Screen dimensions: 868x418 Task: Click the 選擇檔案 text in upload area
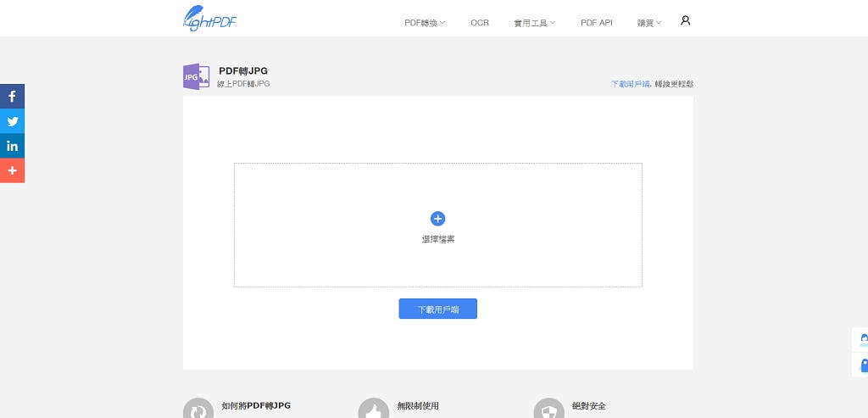coord(437,239)
